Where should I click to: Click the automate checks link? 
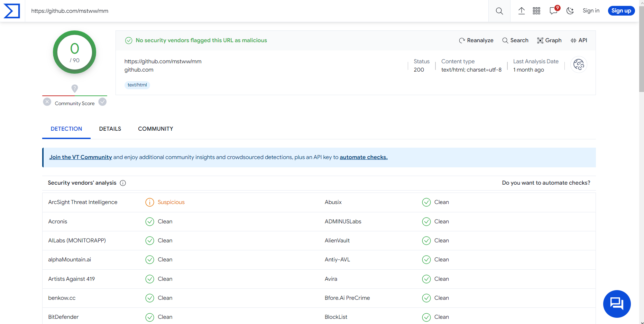364,157
